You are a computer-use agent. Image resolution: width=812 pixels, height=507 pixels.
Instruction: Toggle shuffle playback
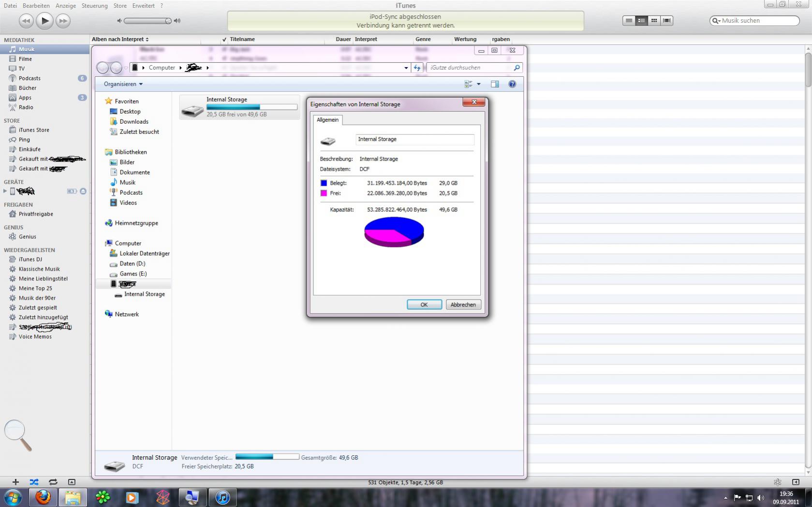pyautogui.click(x=34, y=482)
